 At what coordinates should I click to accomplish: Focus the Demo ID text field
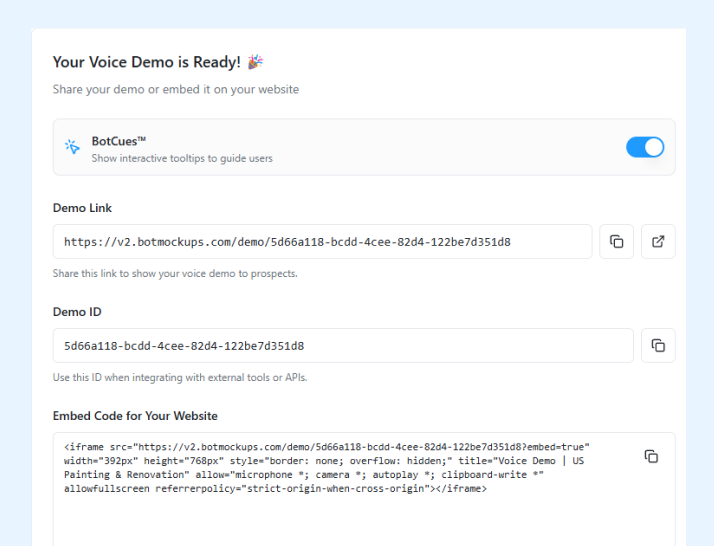click(x=343, y=346)
